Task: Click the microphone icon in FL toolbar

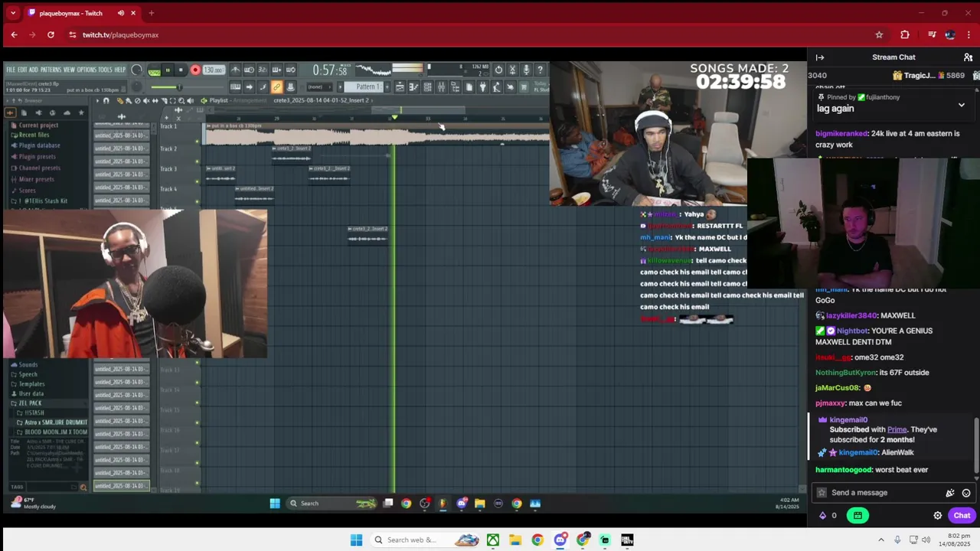Action: click(x=526, y=70)
